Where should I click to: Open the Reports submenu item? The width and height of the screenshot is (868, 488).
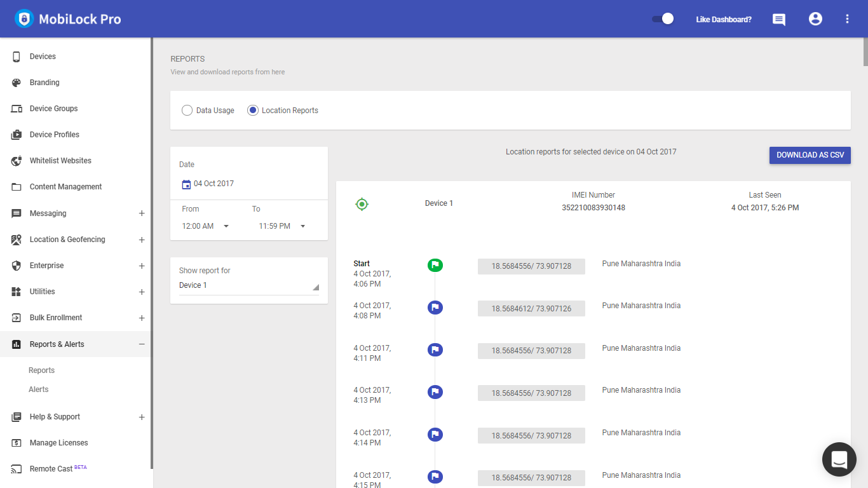pos(41,370)
